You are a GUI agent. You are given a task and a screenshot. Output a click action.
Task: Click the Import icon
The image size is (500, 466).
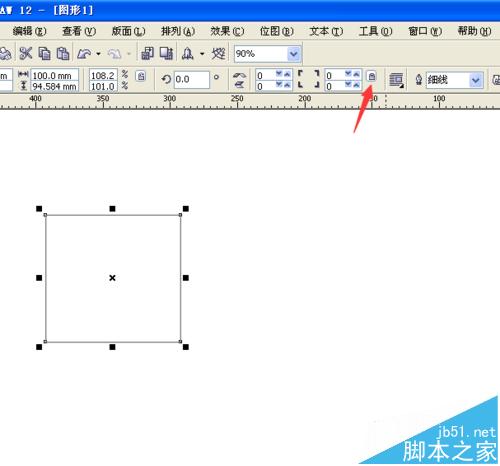click(147, 53)
